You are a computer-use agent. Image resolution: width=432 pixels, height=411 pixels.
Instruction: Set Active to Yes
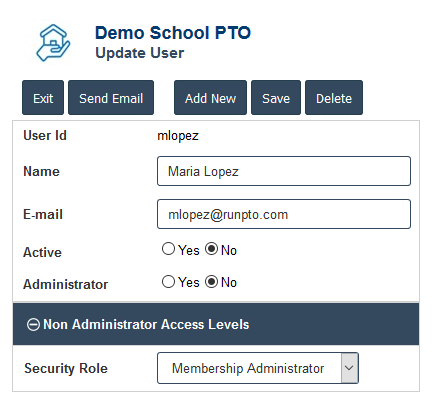(x=168, y=249)
